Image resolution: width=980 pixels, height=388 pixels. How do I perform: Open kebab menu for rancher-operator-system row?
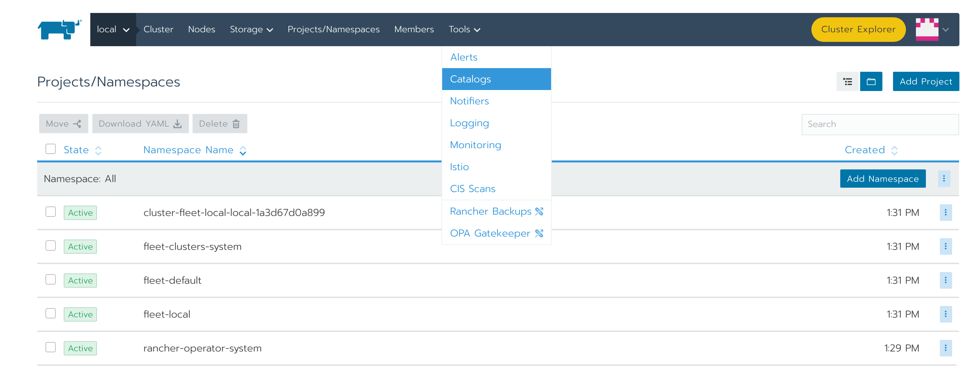(x=945, y=348)
